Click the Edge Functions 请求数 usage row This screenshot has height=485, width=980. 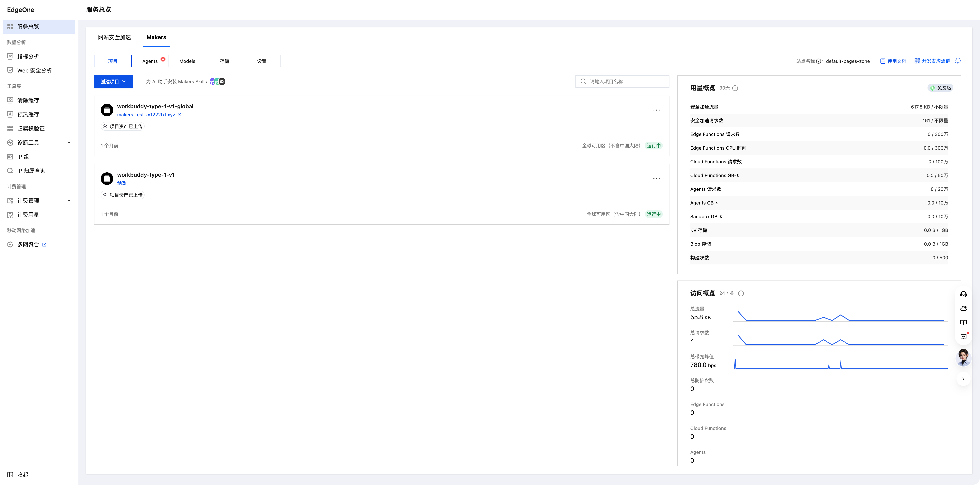819,134
